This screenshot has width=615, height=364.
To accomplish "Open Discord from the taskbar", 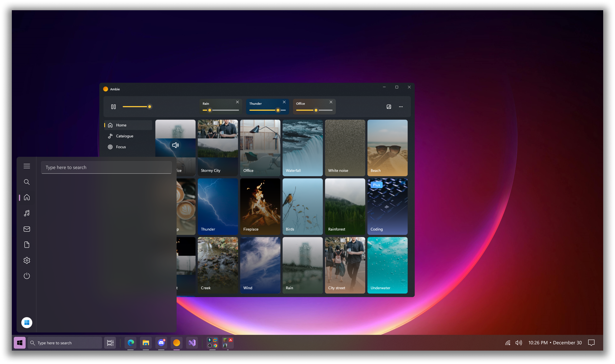I will (161, 343).
